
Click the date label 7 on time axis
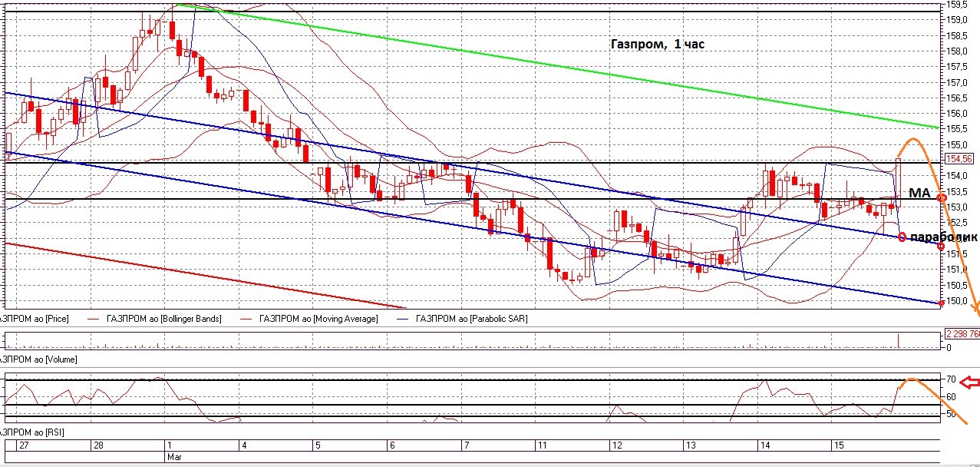pos(466,445)
